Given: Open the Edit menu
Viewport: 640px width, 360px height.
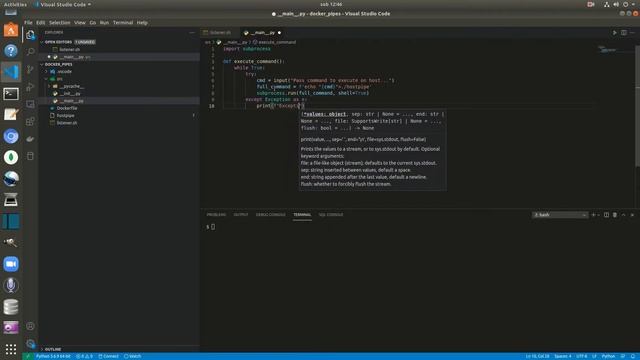Looking at the screenshot, I should pos(40,23).
